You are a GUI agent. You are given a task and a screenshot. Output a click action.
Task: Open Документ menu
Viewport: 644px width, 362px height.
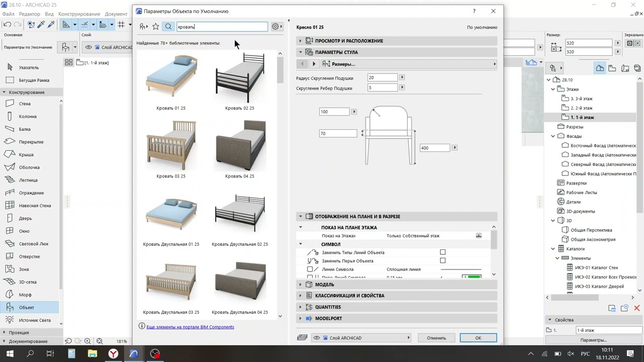tap(116, 14)
